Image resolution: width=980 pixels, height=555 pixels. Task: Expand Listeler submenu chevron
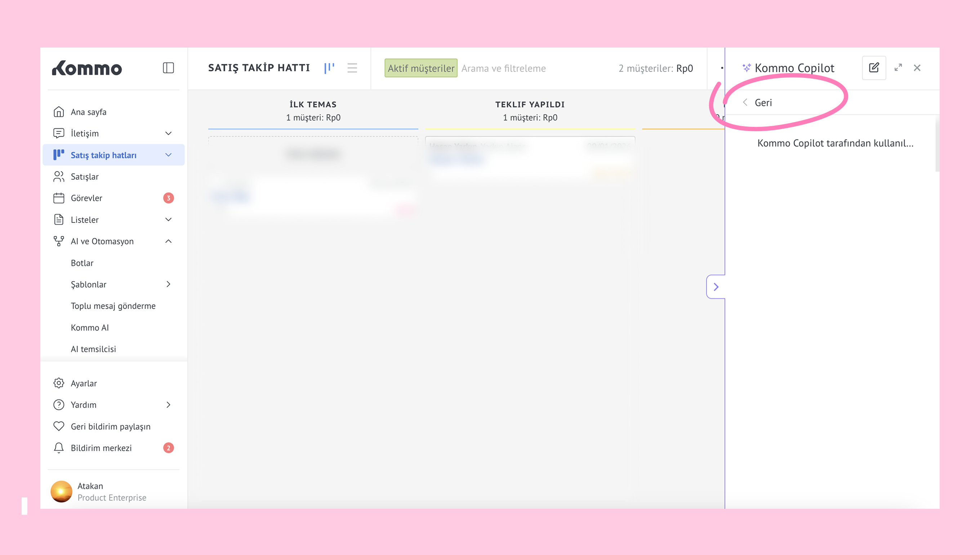pos(168,219)
